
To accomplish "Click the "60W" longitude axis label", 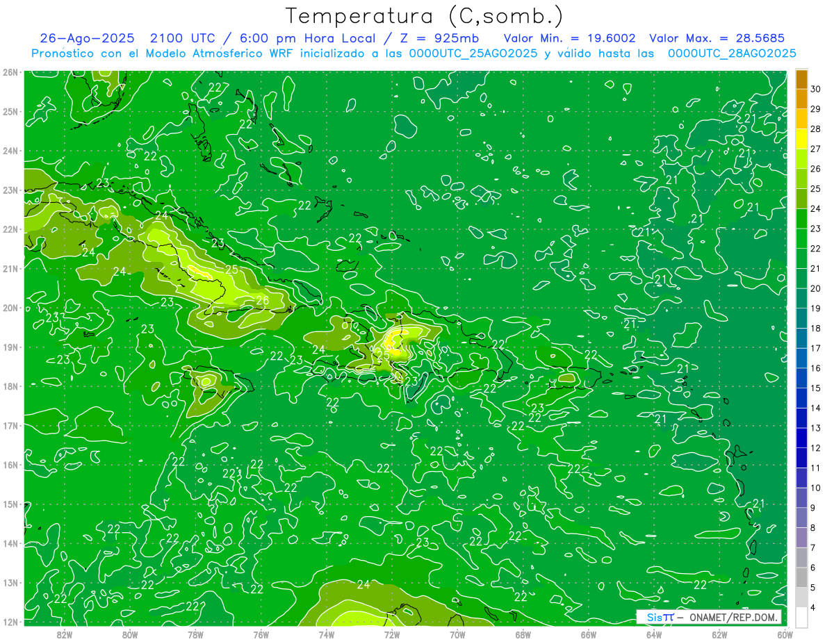I will [785, 634].
